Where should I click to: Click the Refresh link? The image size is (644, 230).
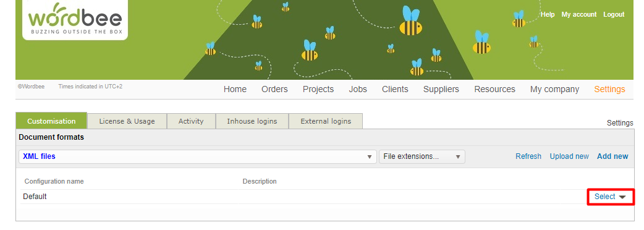[528, 156]
